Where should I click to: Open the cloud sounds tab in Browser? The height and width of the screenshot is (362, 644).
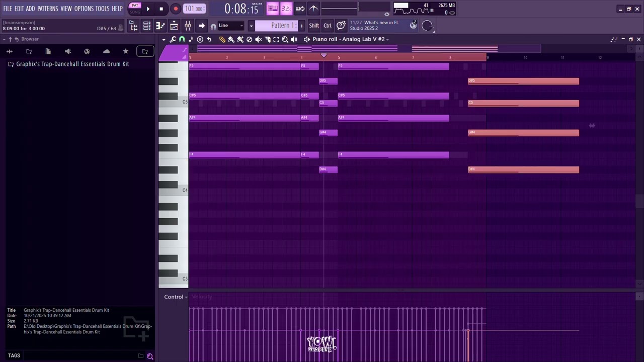[x=106, y=51]
